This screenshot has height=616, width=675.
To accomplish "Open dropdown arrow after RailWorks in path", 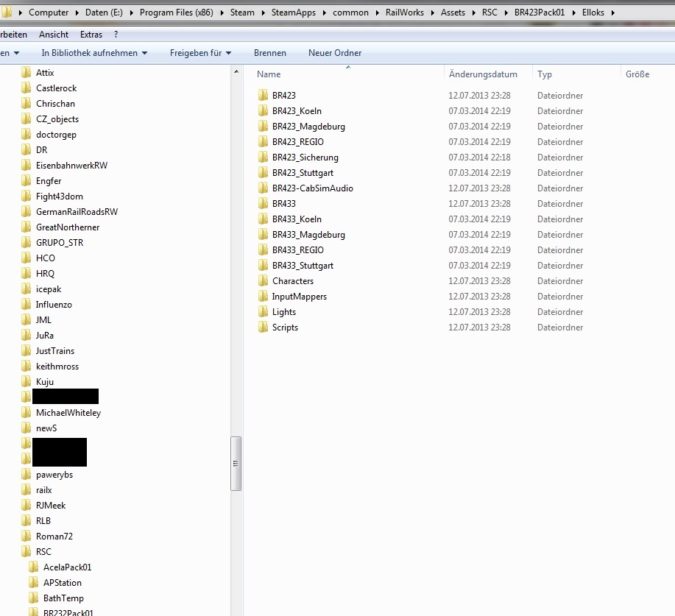I will click(432, 13).
